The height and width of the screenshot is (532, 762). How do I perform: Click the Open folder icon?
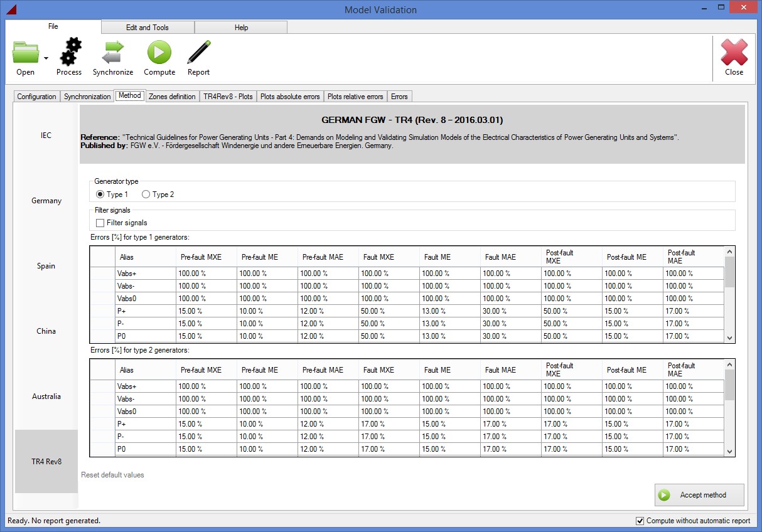[x=26, y=53]
